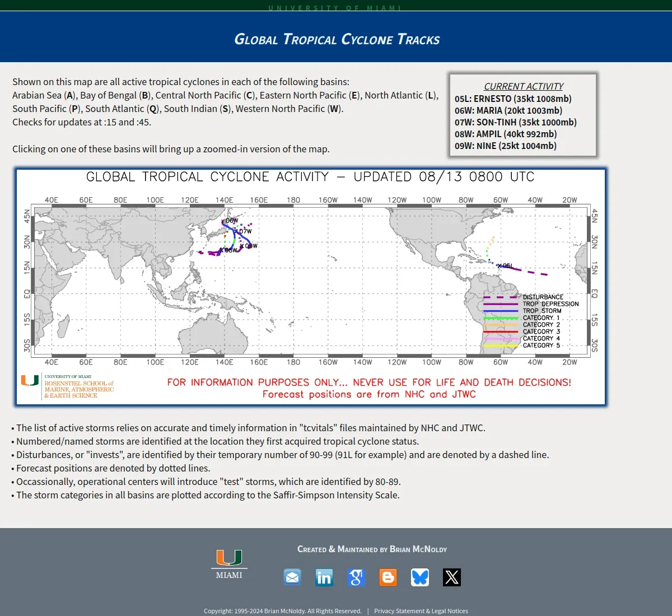
Task: Open the Privacy Statement & Legal Notices link
Action: click(421, 611)
